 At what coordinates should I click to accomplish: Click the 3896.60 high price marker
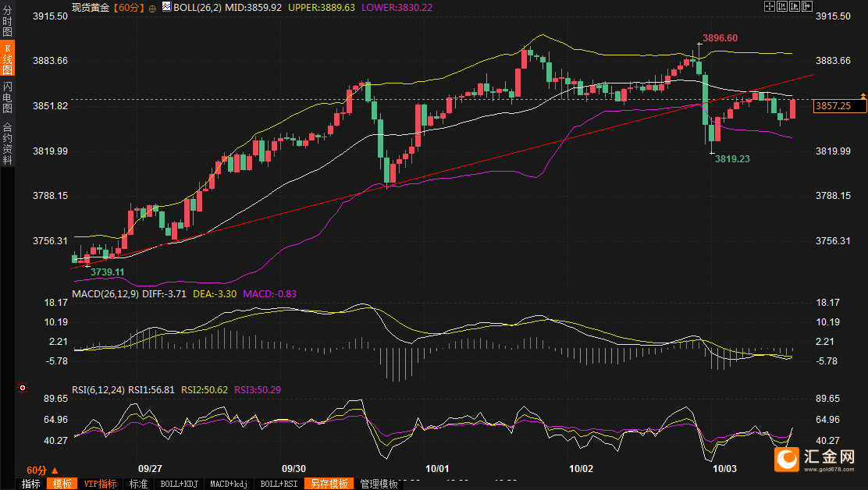pos(720,38)
